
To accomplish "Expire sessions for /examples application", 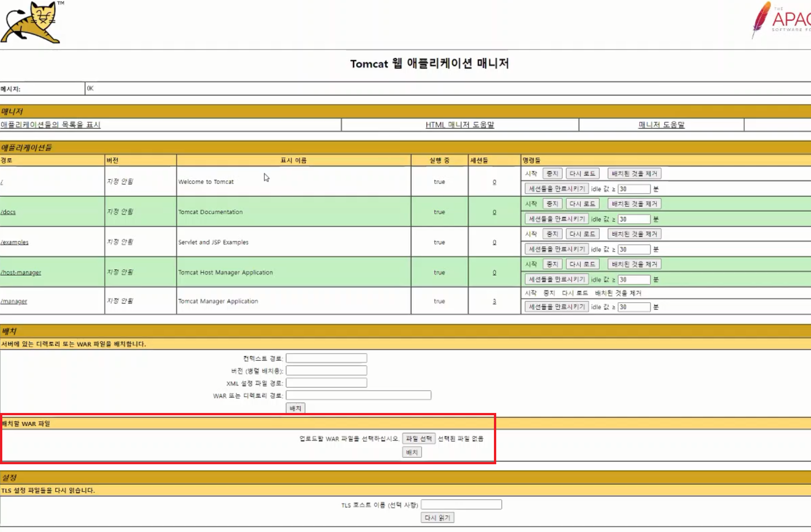I will (557, 249).
